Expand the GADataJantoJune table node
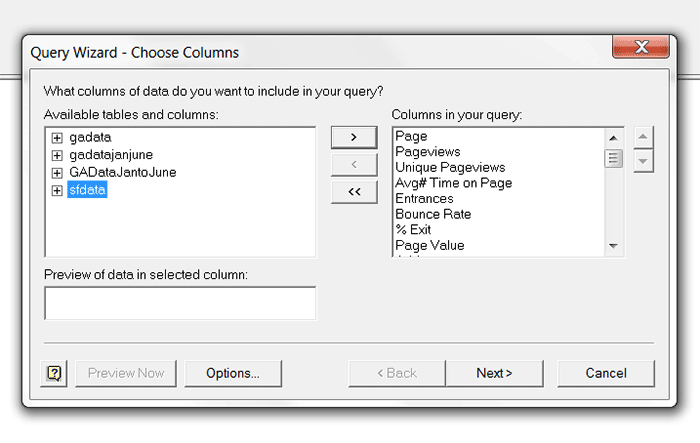Image resolution: width=700 pixels, height=443 pixels. [57, 173]
